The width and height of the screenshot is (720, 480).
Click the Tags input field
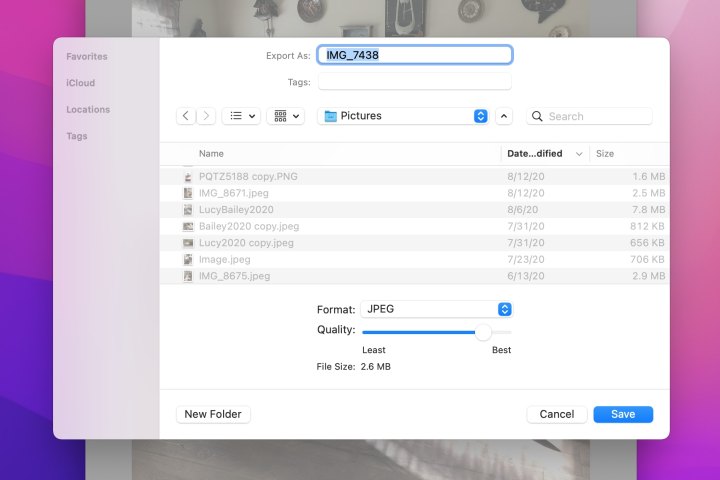coord(414,82)
